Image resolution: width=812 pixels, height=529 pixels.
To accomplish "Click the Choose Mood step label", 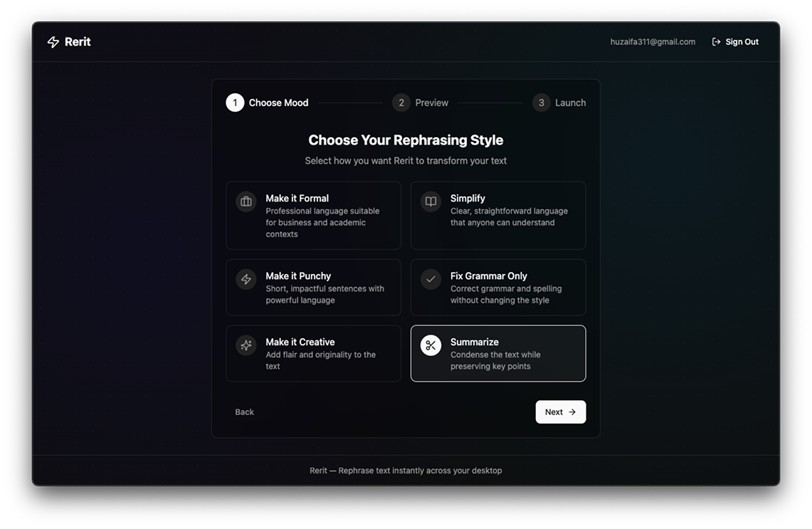I will coord(278,103).
